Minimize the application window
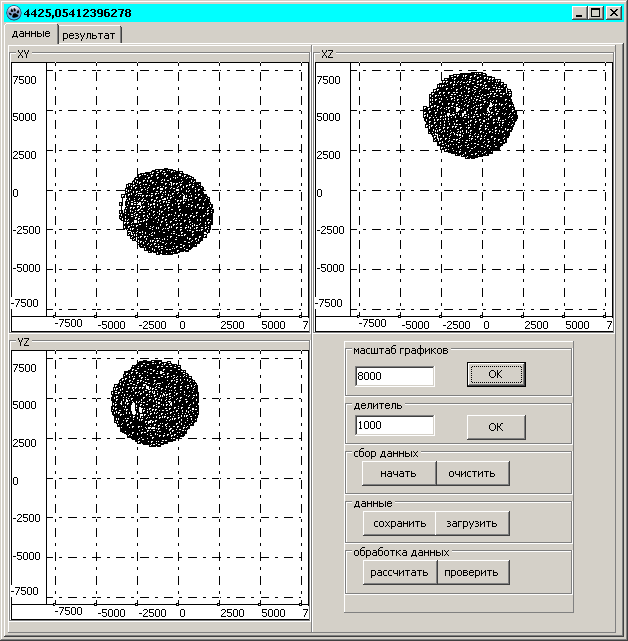The width and height of the screenshot is (628, 641). click(578, 13)
